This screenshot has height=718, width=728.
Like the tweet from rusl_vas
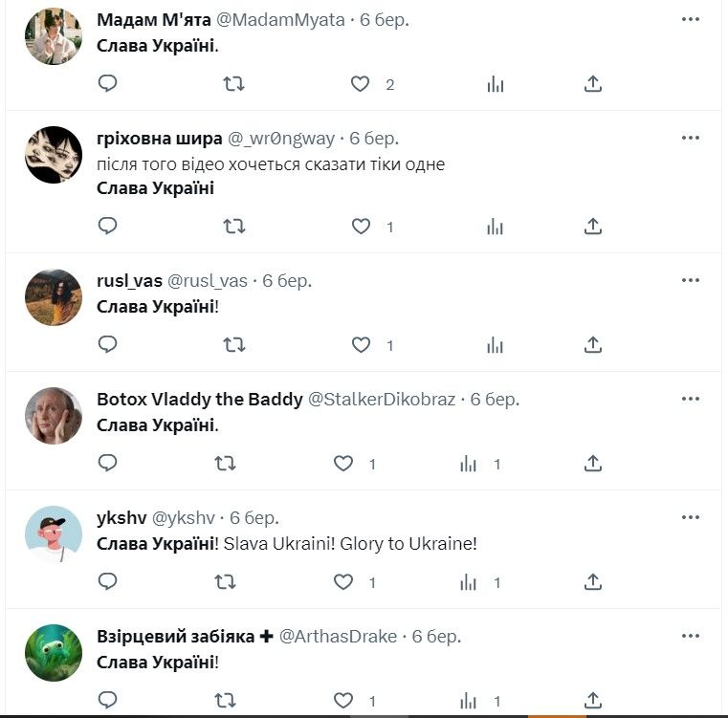[x=361, y=345]
